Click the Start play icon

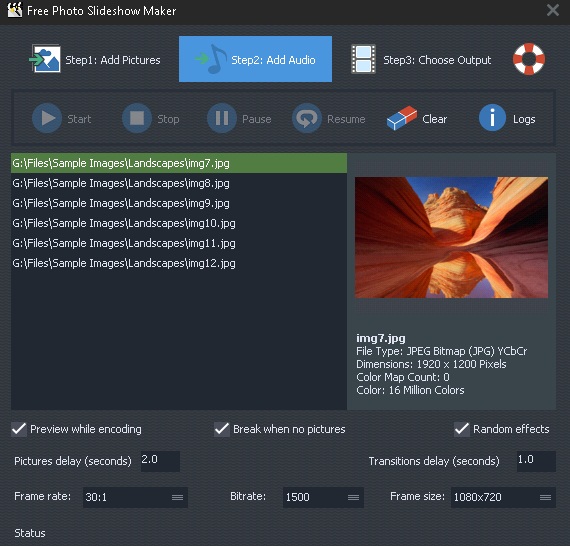(47, 118)
